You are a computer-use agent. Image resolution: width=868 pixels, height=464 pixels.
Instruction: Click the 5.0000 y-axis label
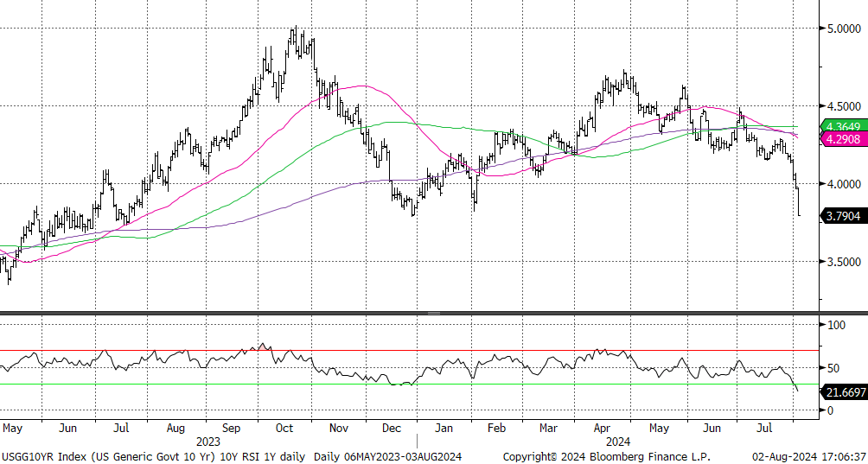point(841,29)
